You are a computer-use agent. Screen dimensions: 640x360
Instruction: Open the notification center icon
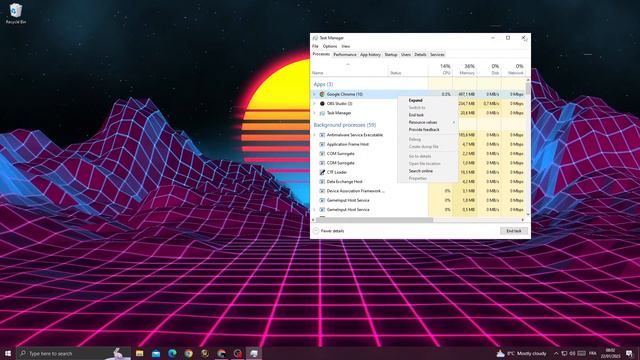coord(629,353)
